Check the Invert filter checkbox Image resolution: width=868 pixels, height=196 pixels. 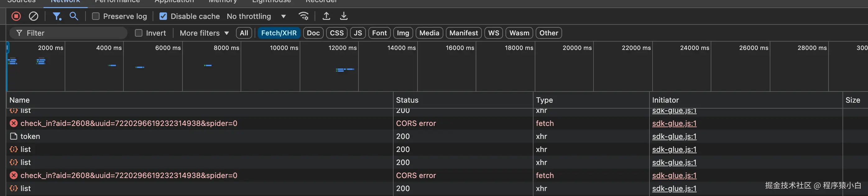138,33
